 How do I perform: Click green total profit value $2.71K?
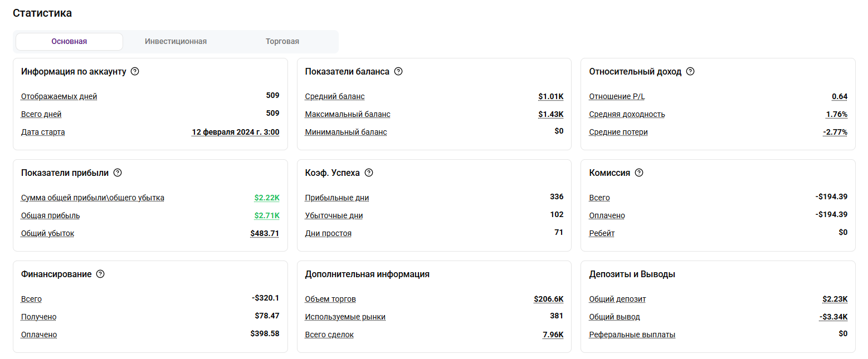click(267, 215)
